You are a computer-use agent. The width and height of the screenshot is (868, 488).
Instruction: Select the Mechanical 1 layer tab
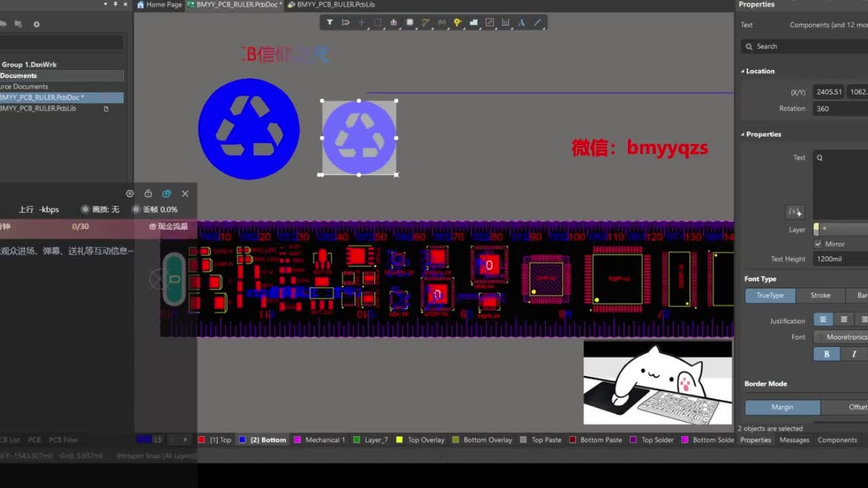pyautogui.click(x=319, y=440)
